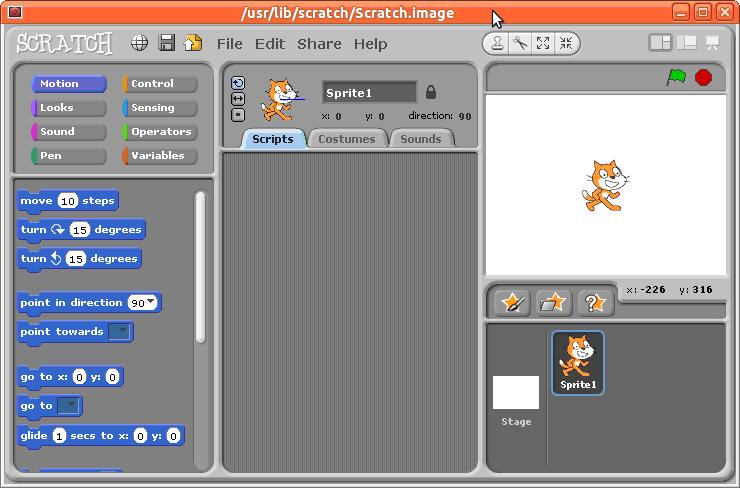Click the y value in go to block
Viewport: 740px width, 488px height.
[112, 377]
